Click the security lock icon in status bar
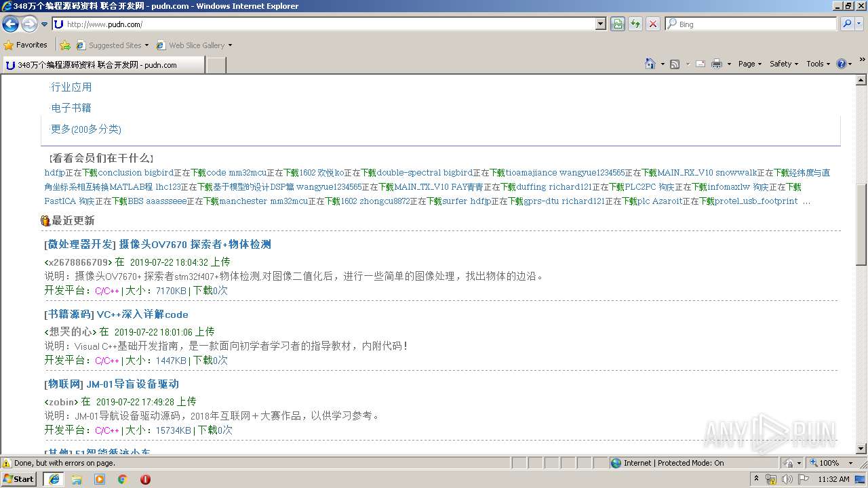Screen dimensions: 868x488 tap(789, 463)
